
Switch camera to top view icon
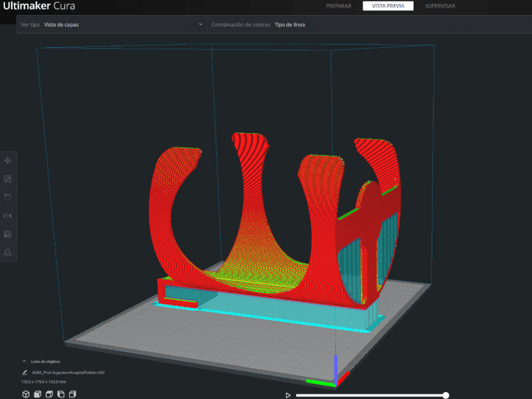click(49, 394)
